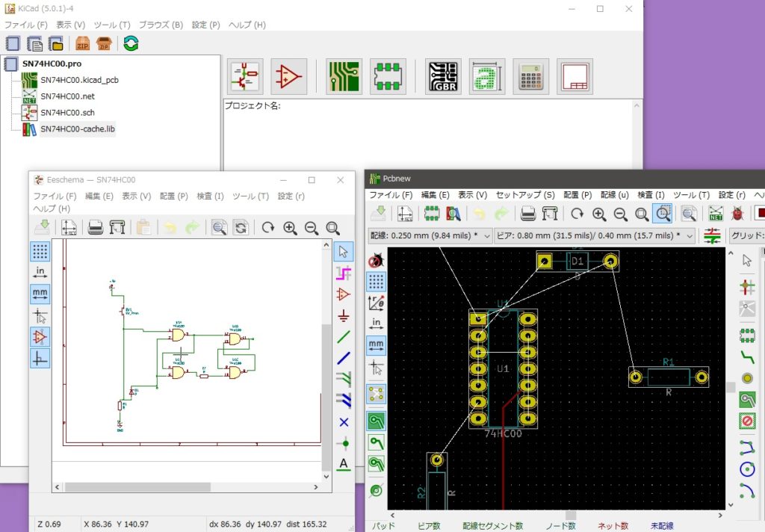Open the footprint editor in KiCad launcher
The image size is (765, 532).
coord(388,77)
